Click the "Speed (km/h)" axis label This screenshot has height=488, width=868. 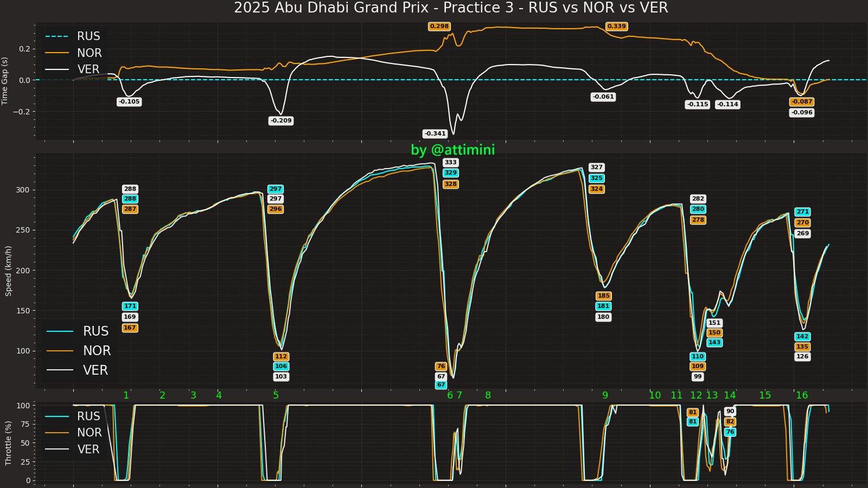pyautogui.click(x=8, y=271)
